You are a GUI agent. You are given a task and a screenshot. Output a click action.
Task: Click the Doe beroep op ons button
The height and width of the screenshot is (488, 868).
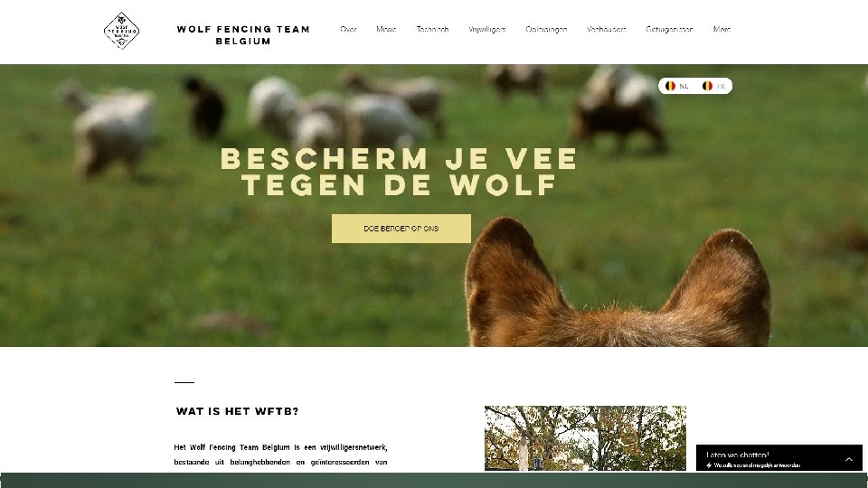401,229
